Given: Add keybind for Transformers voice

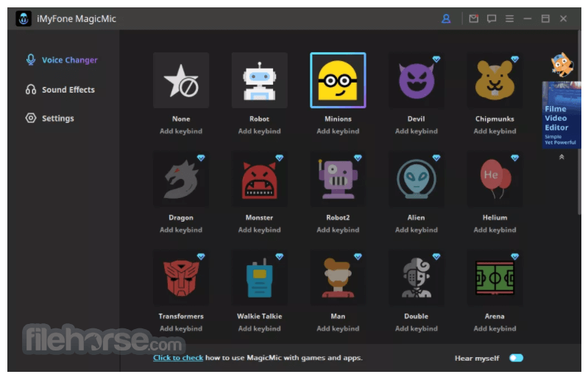Looking at the screenshot, I should [x=181, y=328].
